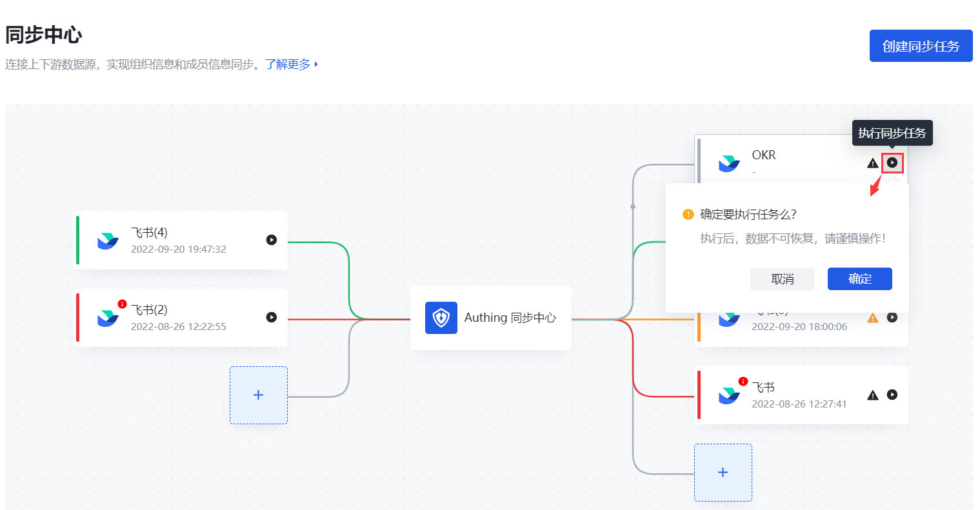Image resolution: width=980 pixels, height=510 pixels.
Task: Cancel the dialog with 取消 button
Action: 782,279
